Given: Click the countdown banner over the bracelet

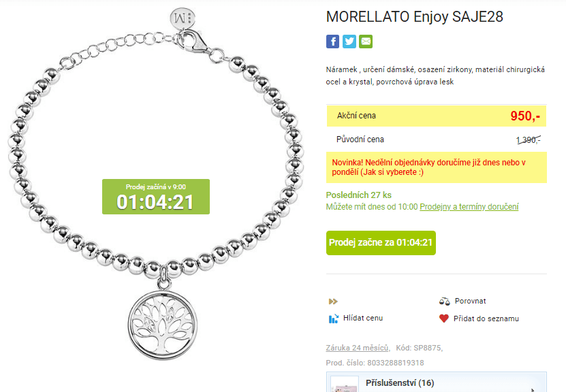Looking at the screenshot, I should (155, 197).
